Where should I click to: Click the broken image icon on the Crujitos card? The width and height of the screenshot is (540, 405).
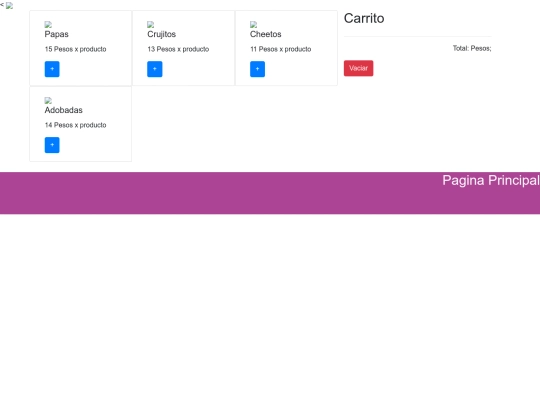(x=150, y=24)
